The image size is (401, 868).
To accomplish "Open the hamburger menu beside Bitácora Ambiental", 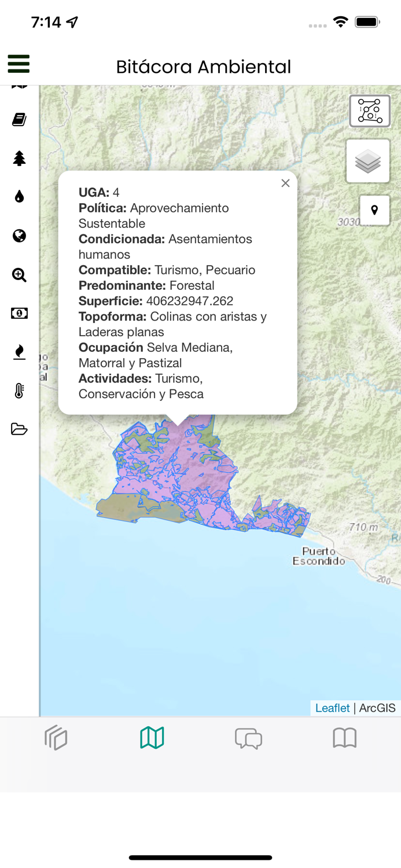I will pyautogui.click(x=18, y=64).
